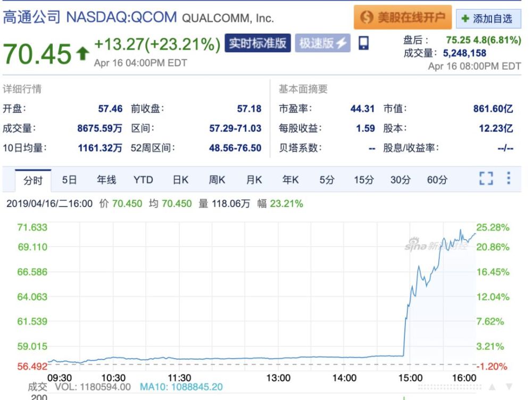Open the three-dot chart options menu
Viewport: 532px width, 400px height.
(509, 178)
